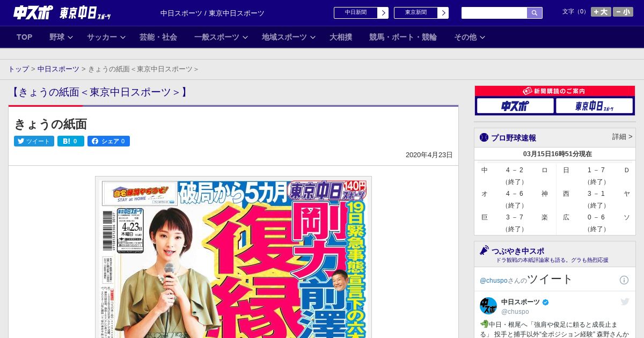Click 東京中日スポーツ subscription banner button
This screenshot has width=644, height=338.
(x=594, y=106)
